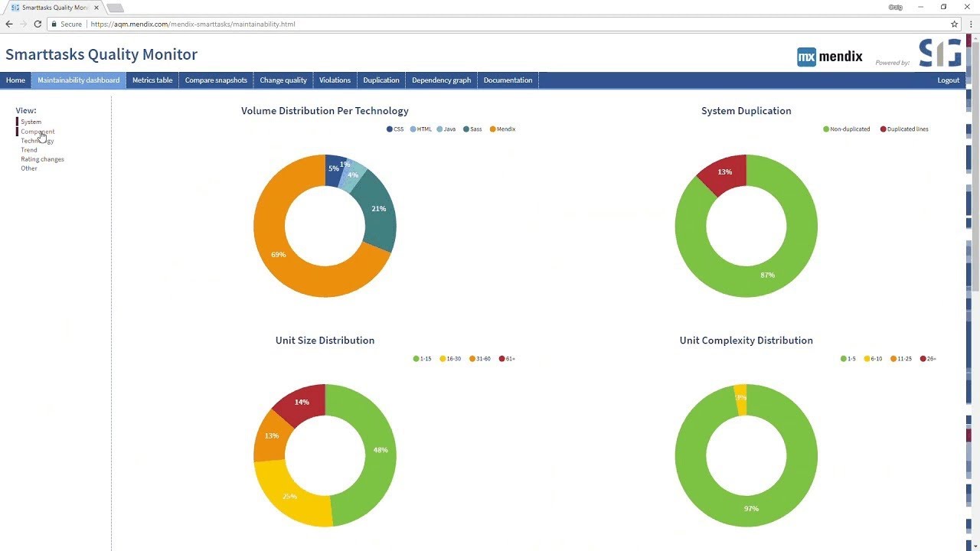Select the Other view

(x=28, y=168)
